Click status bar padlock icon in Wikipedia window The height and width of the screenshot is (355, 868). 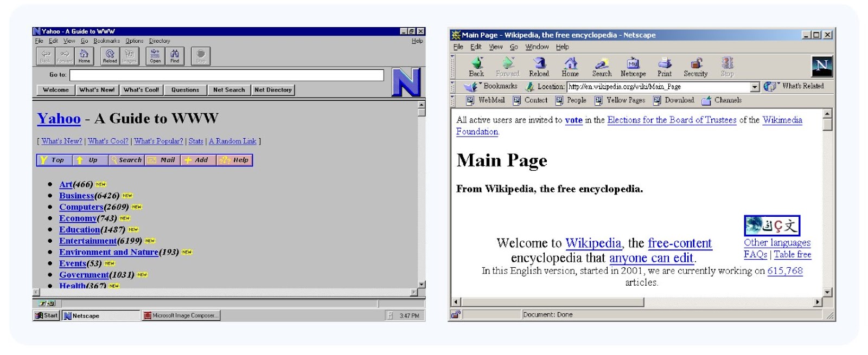coord(456,314)
